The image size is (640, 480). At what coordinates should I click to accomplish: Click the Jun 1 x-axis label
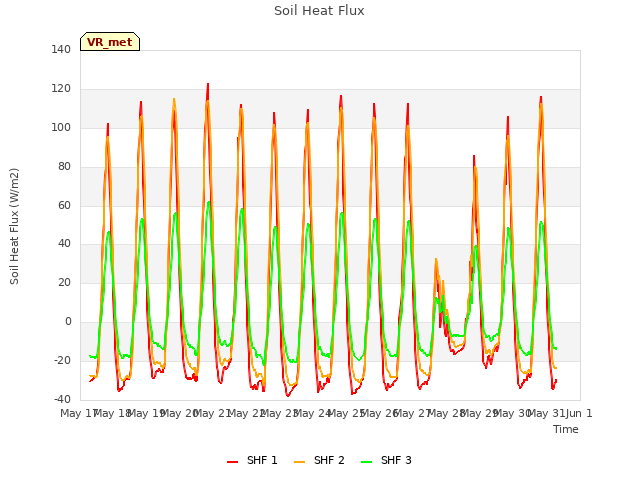pos(579,413)
